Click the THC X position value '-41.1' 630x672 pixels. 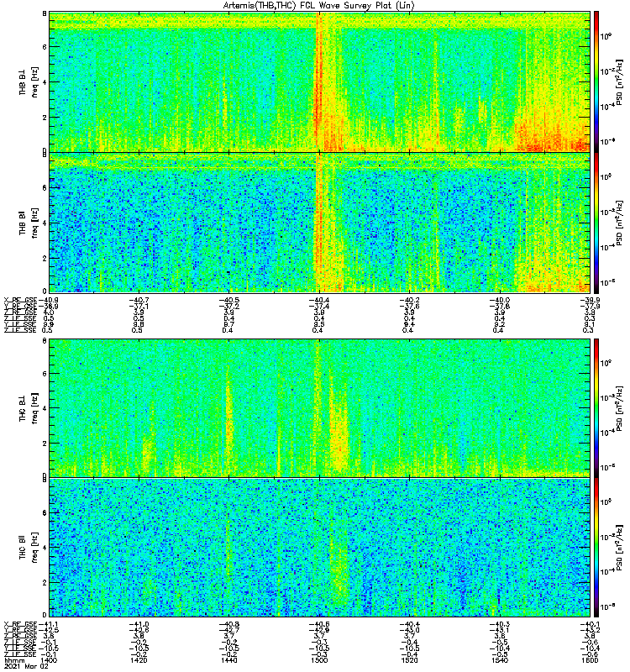click(49, 624)
